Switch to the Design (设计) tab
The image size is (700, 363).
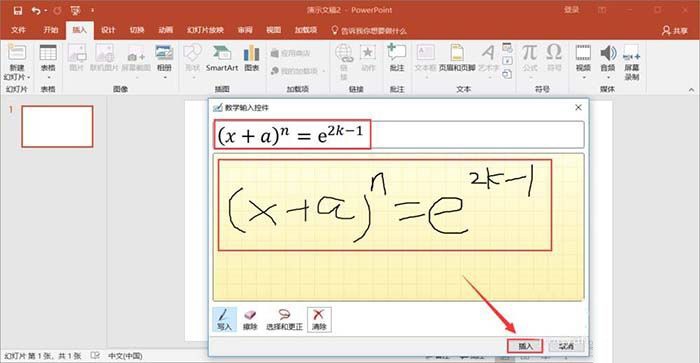(108, 30)
